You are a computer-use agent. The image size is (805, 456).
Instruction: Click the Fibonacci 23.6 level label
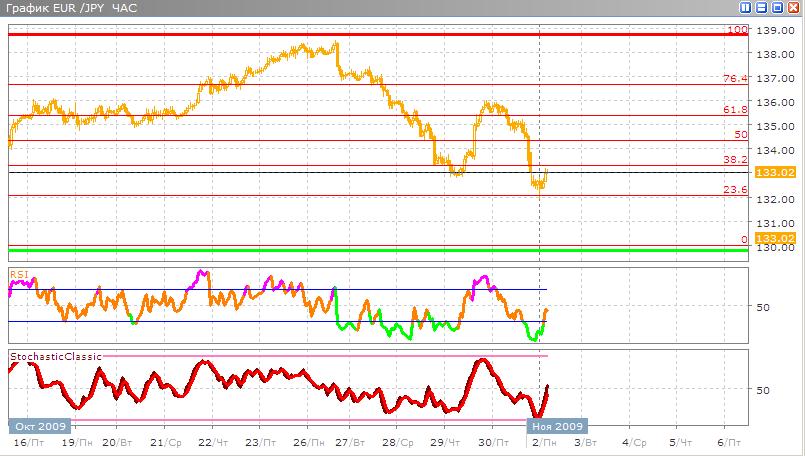735,189
